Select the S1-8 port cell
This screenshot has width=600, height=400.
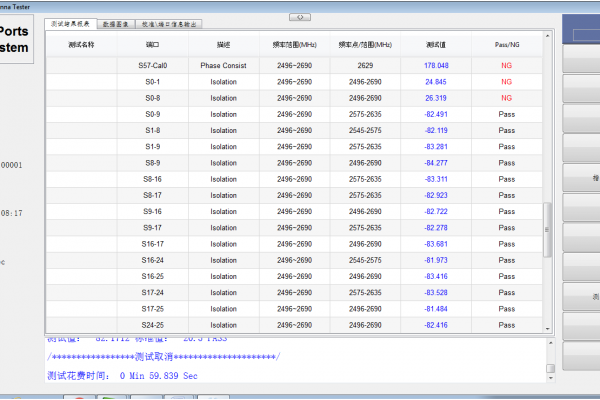[153, 131]
